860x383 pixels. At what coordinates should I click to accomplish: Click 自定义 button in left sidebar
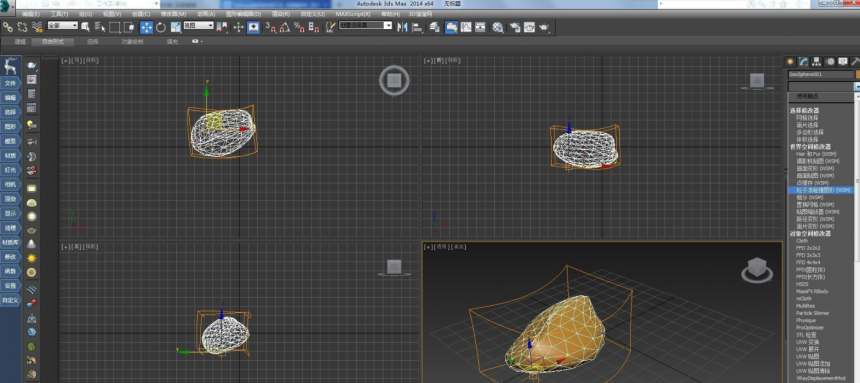point(10,300)
